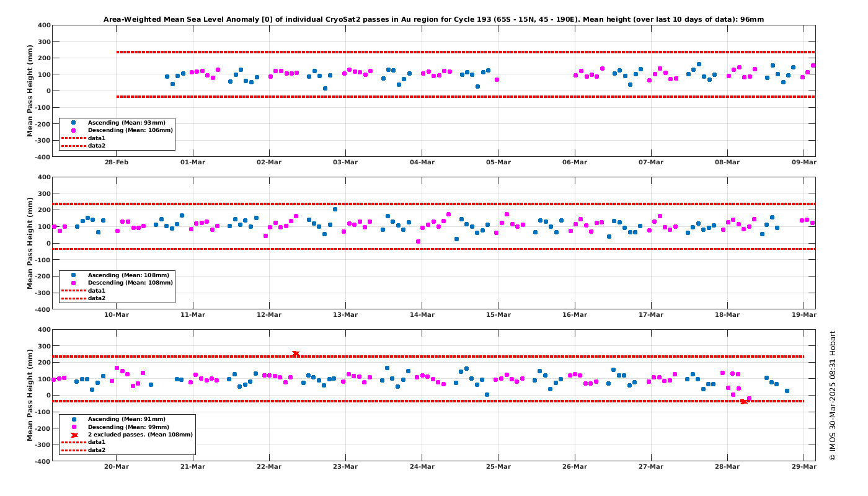Select the '22-Mar' axis date label
The height and width of the screenshot is (496, 868).
click(x=269, y=466)
